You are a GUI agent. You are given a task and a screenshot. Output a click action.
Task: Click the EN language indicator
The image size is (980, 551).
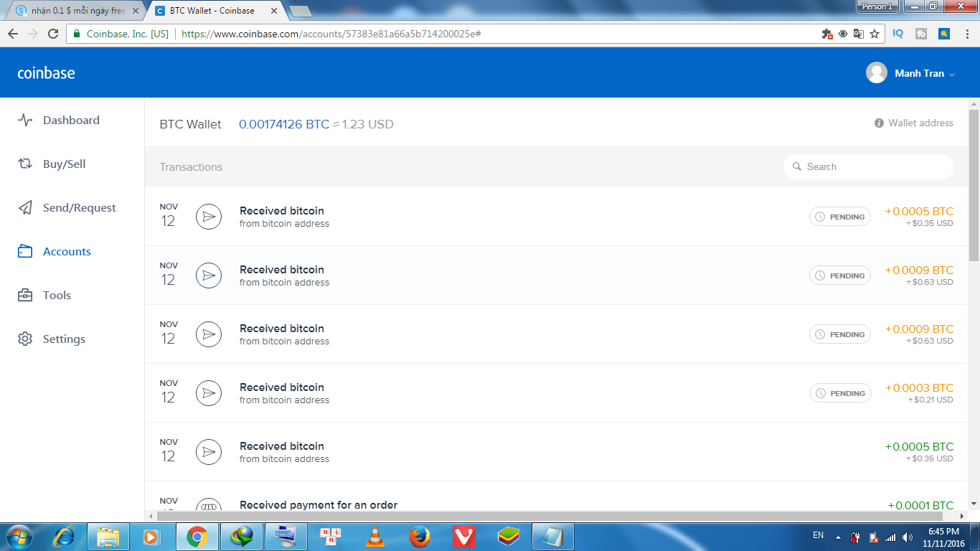(x=818, y=535)
